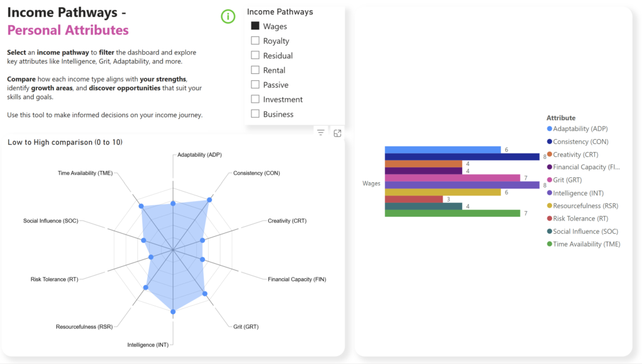Viewport: 642px width, 364px height.
Task: Click the focus mode expand icon
Action: [x=337, y=133]
